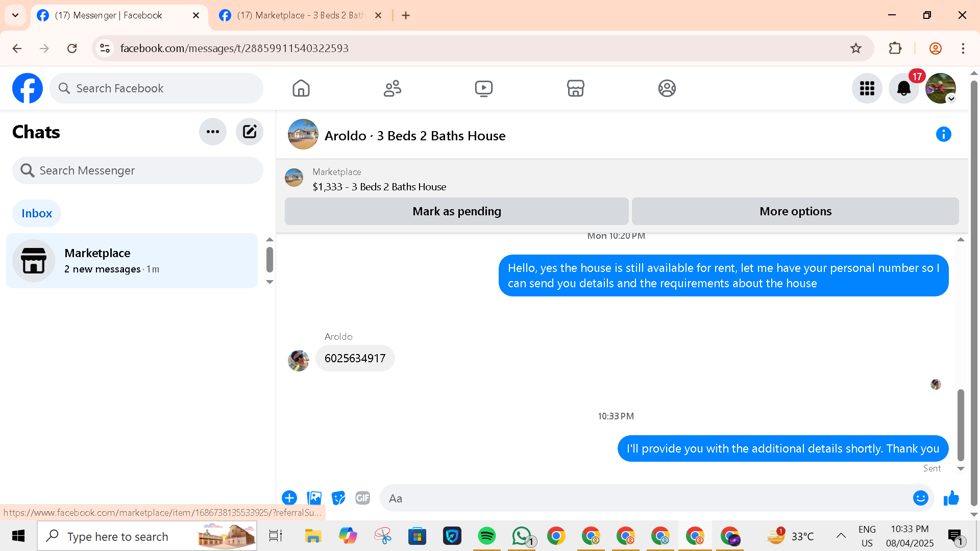980x551 pixels.
Task: Open conversation information icon
Action: 943,134
